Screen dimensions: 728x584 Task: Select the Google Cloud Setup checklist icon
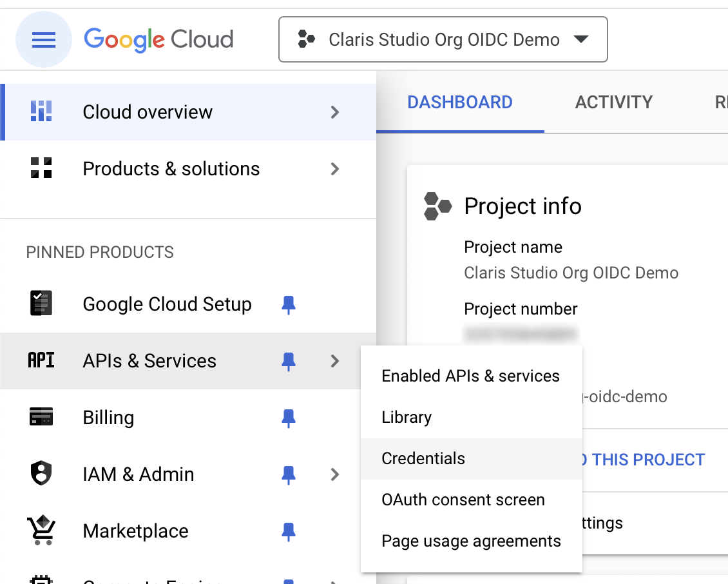[41, 304]
